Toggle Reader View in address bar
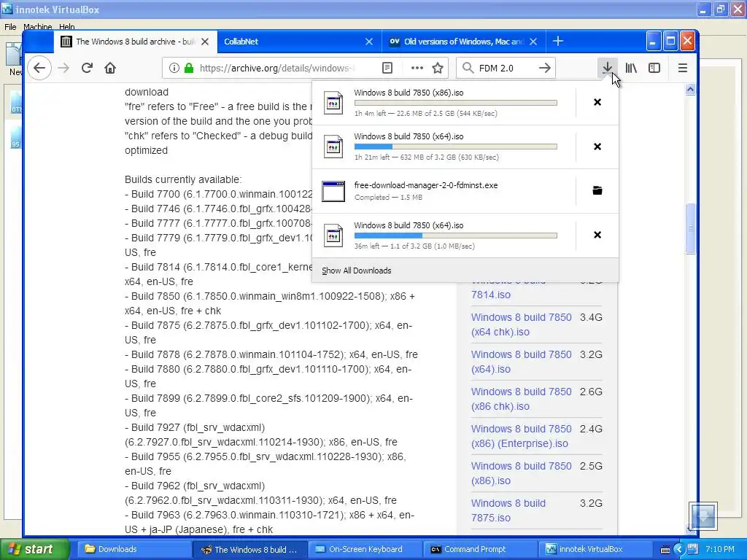The image size is (747, 560). [x=387, y=68]
